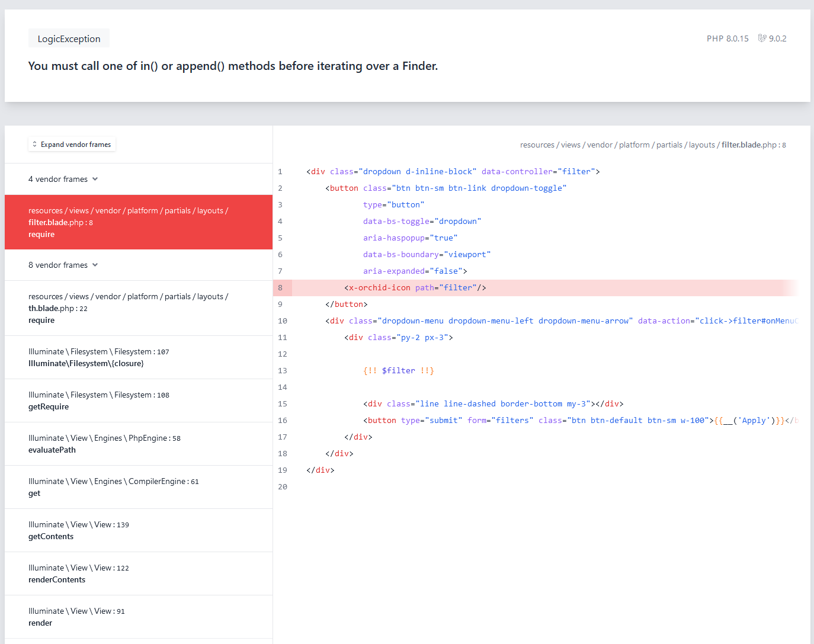Select the highlighted filter.blade.php : 8 stack frame
This screenshot has width=814, height=644.
coord(138,222)
